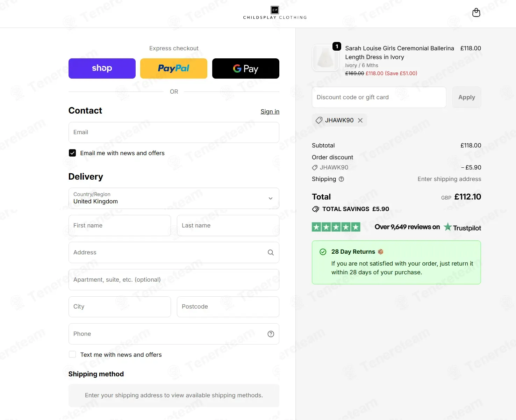The width and height of the screenshot is (516, 420).
Task: Focus the Discount code or gift card field
Action: [379, 97]
